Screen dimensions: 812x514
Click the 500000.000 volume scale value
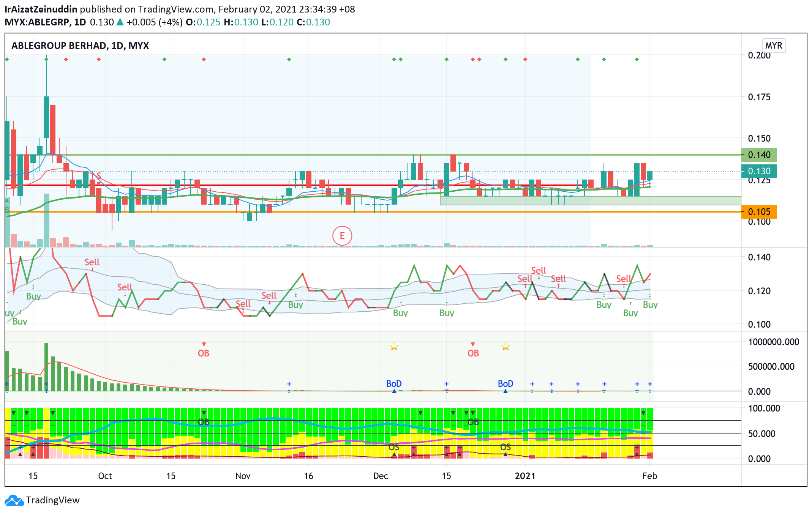(x=771, y=367)
